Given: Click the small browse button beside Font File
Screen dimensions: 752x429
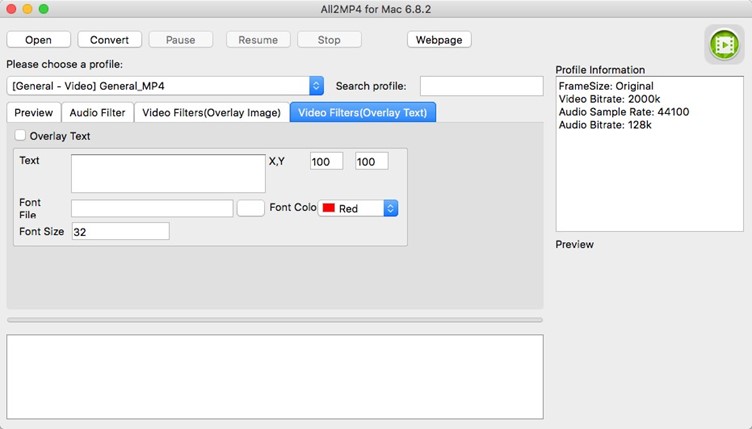Looking at the screenshot, I should pos(250,208).
